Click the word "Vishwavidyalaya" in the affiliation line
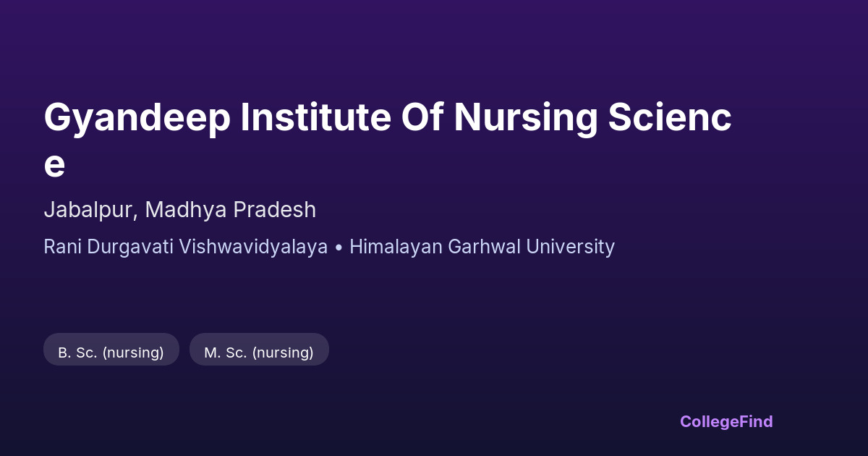Viewport: 868px width, 456px height. click(x=253, y=247)
